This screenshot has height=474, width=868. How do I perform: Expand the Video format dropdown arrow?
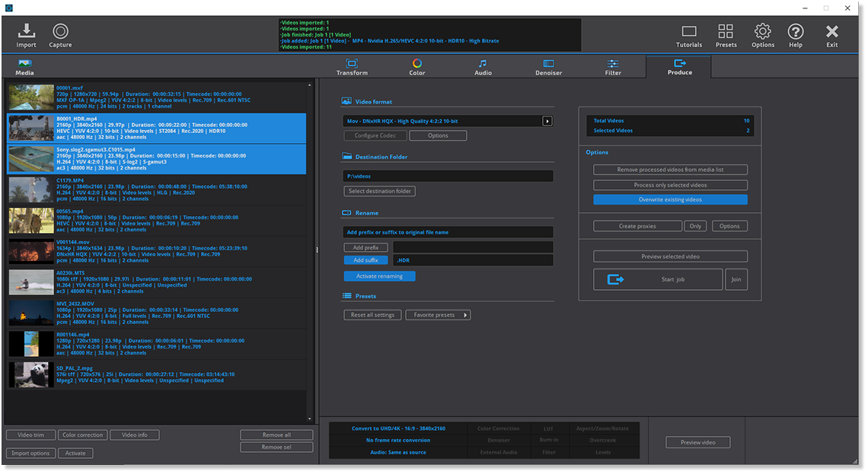(x=547, y=121)
